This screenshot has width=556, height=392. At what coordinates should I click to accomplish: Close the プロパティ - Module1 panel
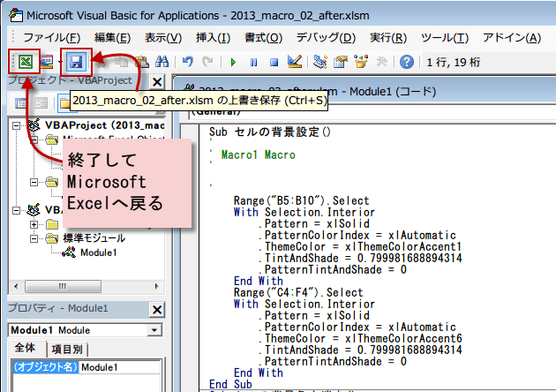tap(157, 310)
